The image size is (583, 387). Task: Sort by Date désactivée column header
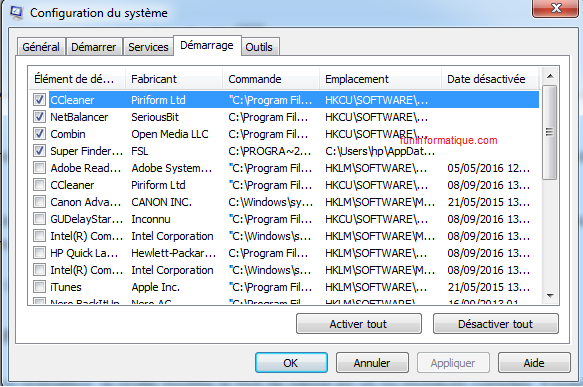coord(490,79)
